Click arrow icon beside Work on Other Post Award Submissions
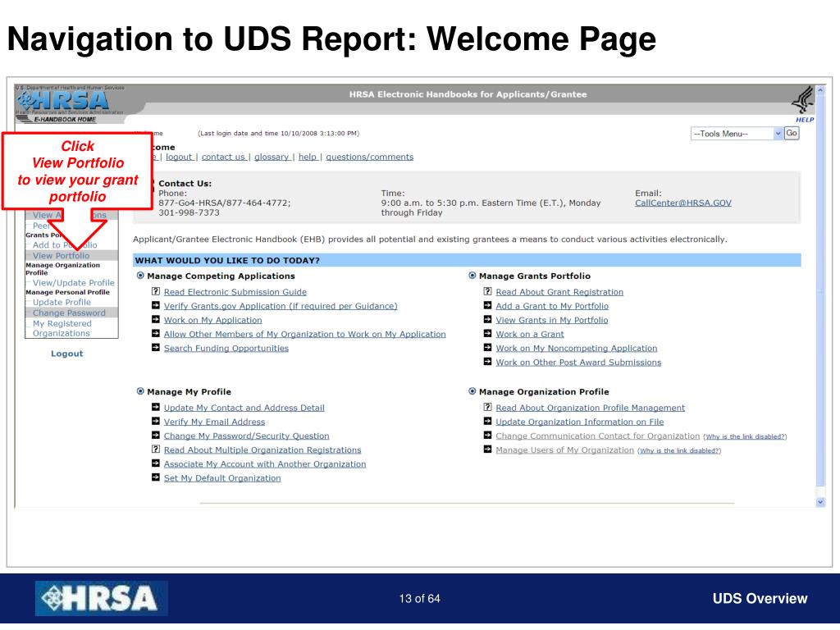The image size is (840, 630). (487, 362)
